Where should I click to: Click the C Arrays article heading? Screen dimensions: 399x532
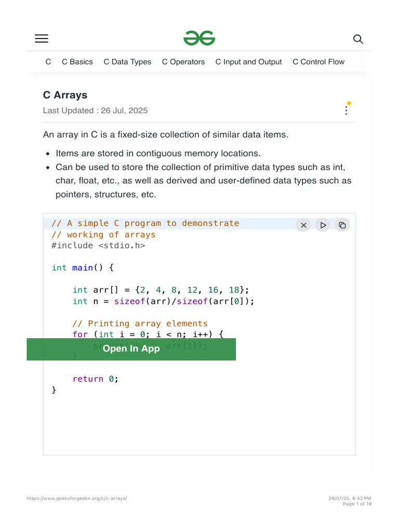coord(65,95)
